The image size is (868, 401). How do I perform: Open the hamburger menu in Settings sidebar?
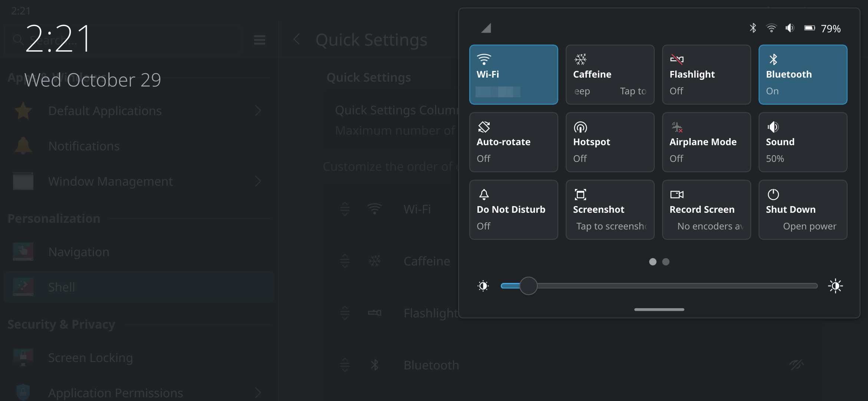tap(259, 40)
